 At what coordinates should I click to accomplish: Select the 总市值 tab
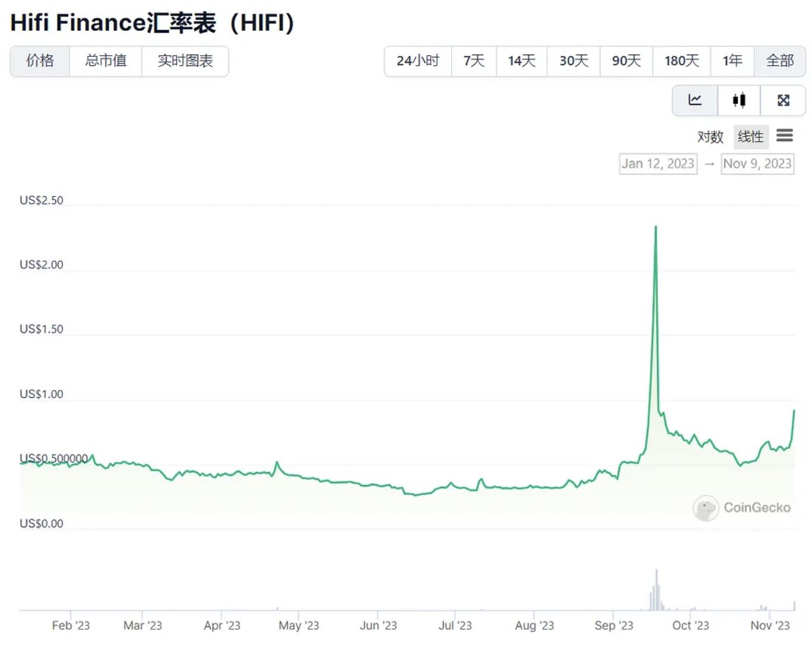click(106, 61)
